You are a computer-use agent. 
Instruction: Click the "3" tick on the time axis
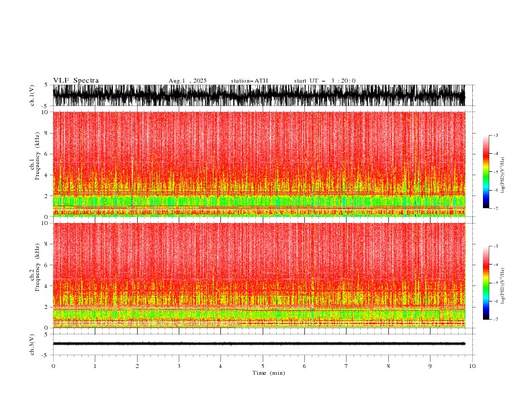pyautogui.click(x=179, y=366)
